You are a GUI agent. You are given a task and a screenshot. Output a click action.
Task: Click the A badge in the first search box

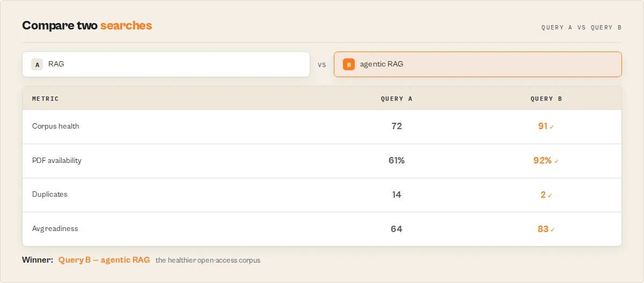point(37,64)
